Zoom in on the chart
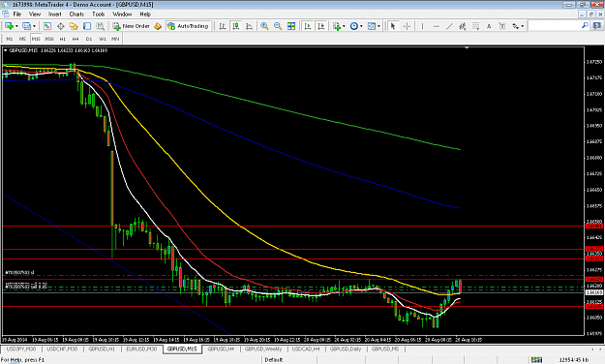The image size is (605, 364). pos(264,26)
